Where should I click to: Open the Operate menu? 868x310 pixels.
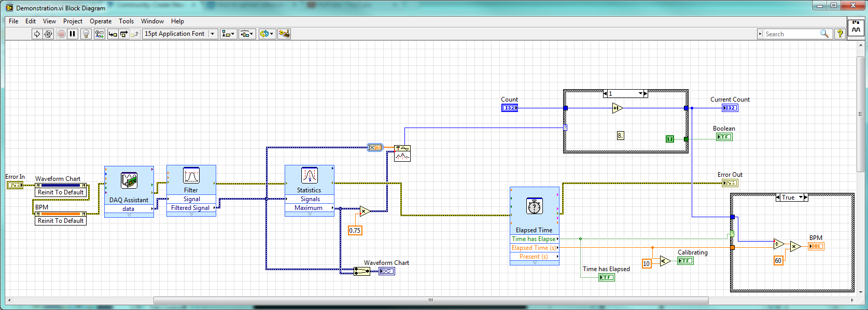tap(100, 21)
